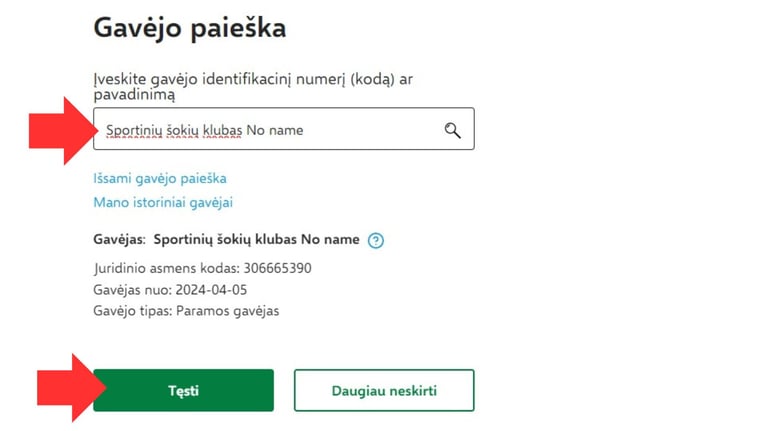Click the Gavėjo tipas Paramos gavėjas line

[x=186, y=311]
